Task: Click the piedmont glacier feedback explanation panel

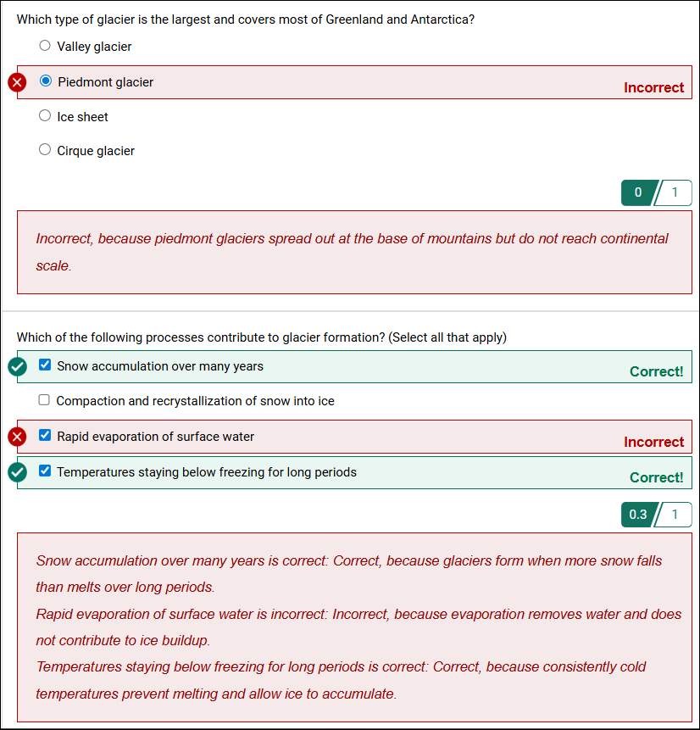Action: point(350,252)
